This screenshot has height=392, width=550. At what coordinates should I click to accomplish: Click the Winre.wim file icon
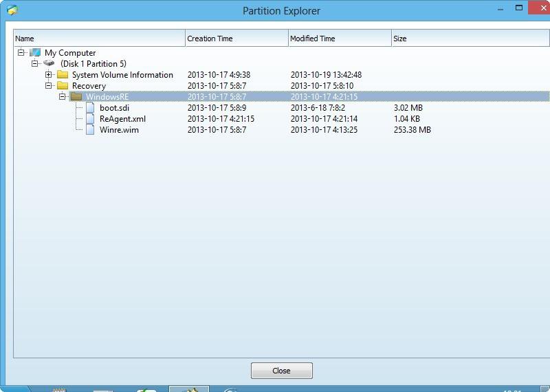point(90,130)
